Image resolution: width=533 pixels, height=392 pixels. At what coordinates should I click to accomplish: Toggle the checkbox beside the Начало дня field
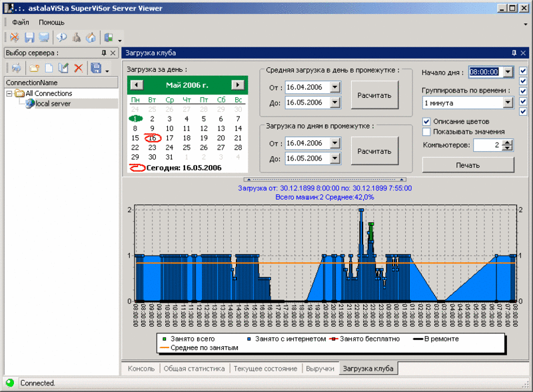[x=523, y=71]
